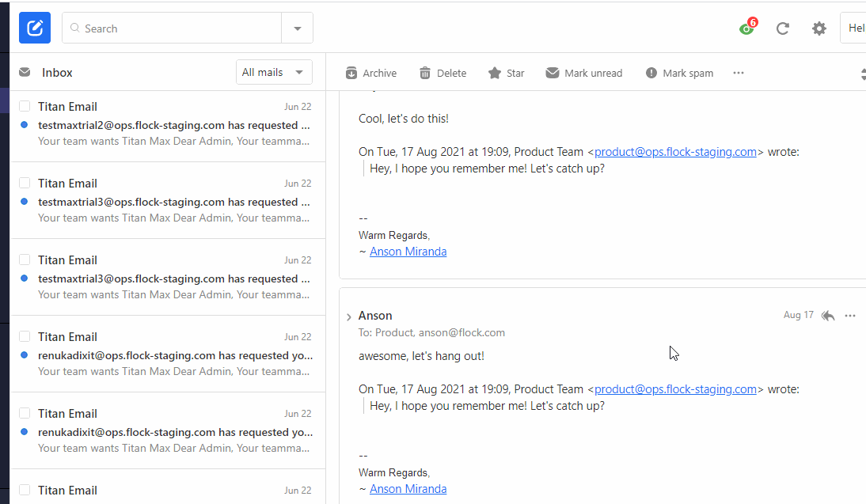Screen dimensions: 866x504
Task: Open the toolbar overflow three-dots menu
Action: 739,73
